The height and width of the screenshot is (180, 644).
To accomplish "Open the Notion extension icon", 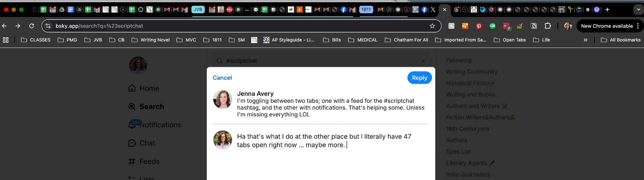I will [534, 26].
